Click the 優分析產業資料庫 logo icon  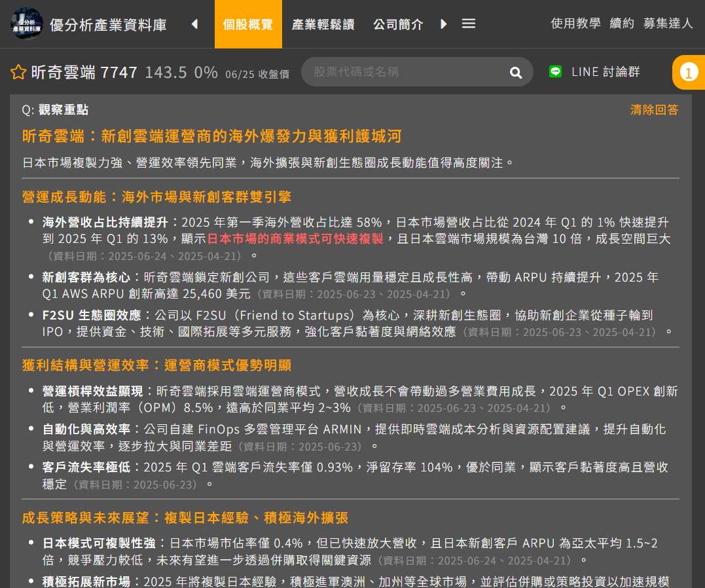27,24
